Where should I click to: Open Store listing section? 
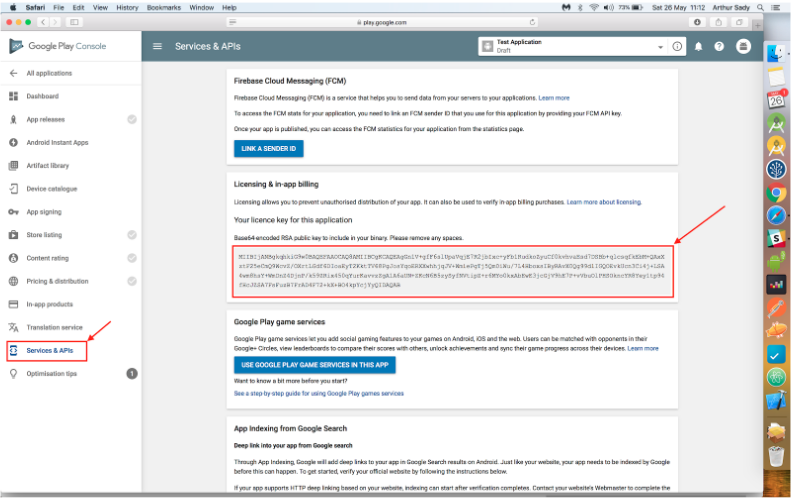pos(44,235)
